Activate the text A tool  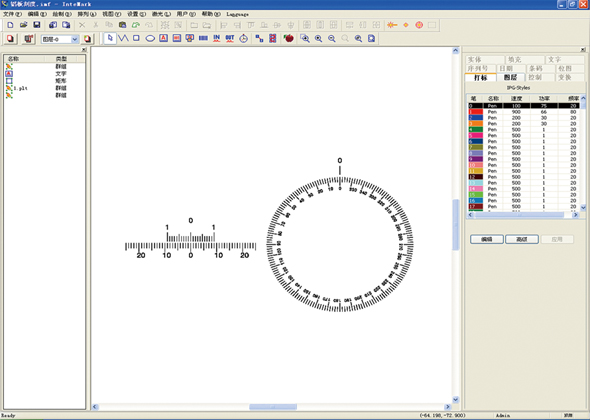tap(163, 38)
